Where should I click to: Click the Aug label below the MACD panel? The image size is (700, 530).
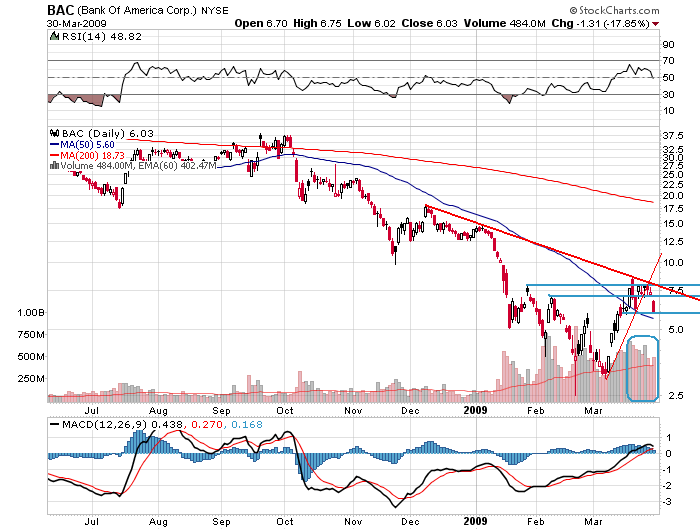(158, 522)
